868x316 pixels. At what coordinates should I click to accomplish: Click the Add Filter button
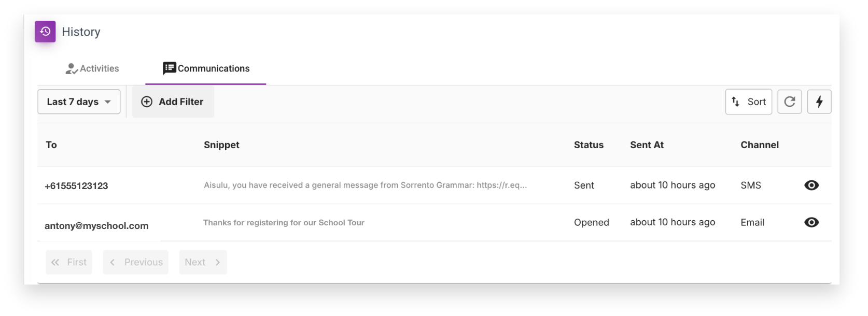pyautogui.click(x=173, y=102)
